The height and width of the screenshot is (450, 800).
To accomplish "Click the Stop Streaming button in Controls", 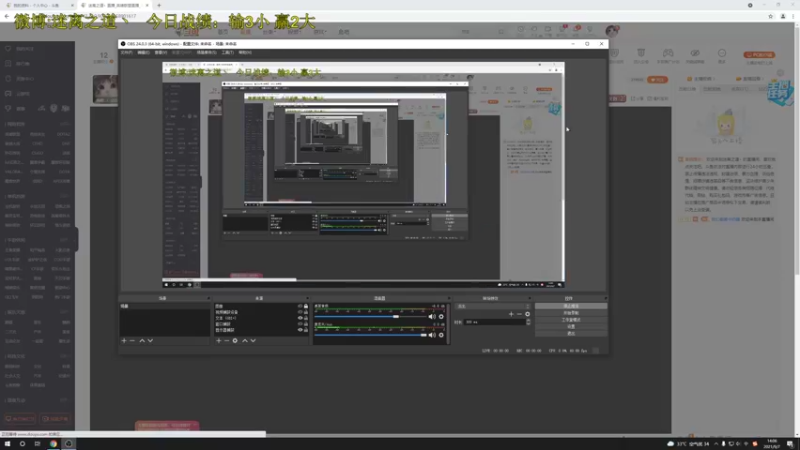I will (571, 306).
